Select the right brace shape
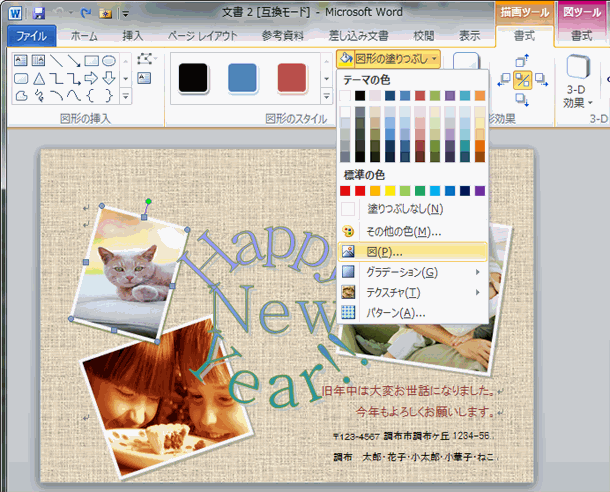This screenshot has width=610, height=492. [x=109, y=95]
